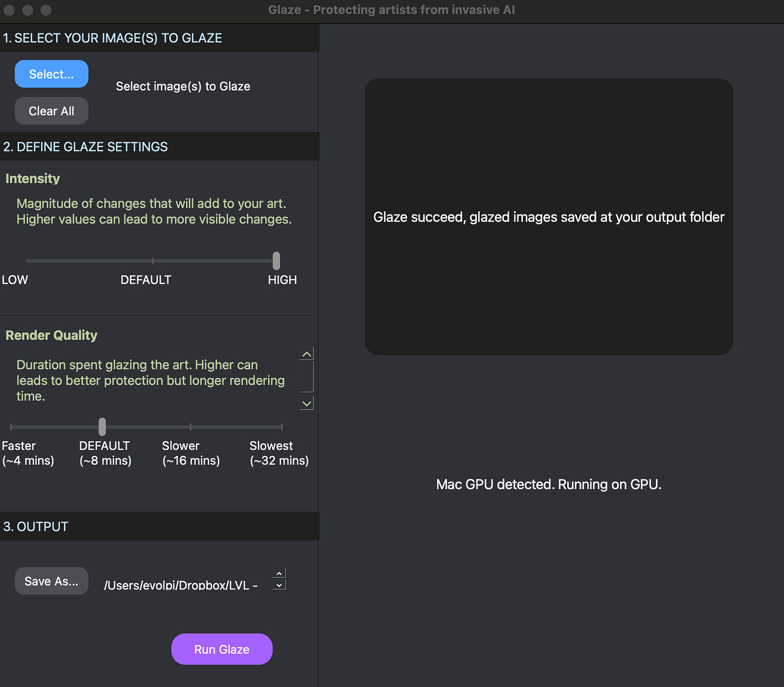Click the output path down arrow
Image resolution: width=784 pixels, height=687 pixels.
279,585
